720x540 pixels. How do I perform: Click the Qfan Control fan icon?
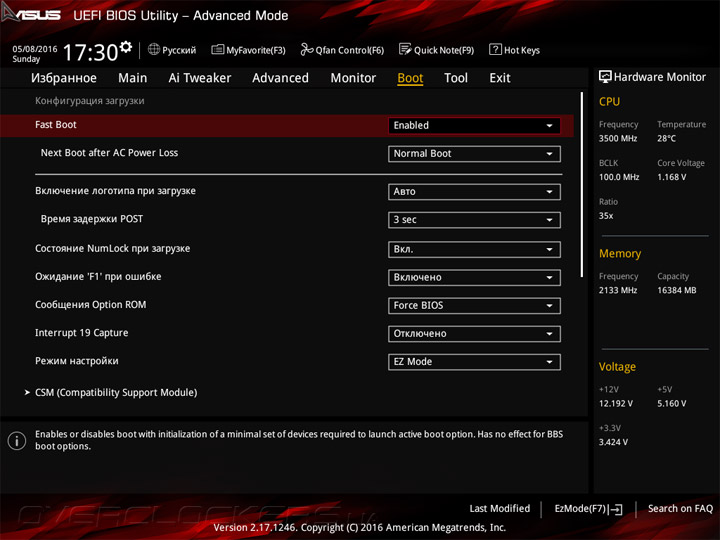[307, 49]
